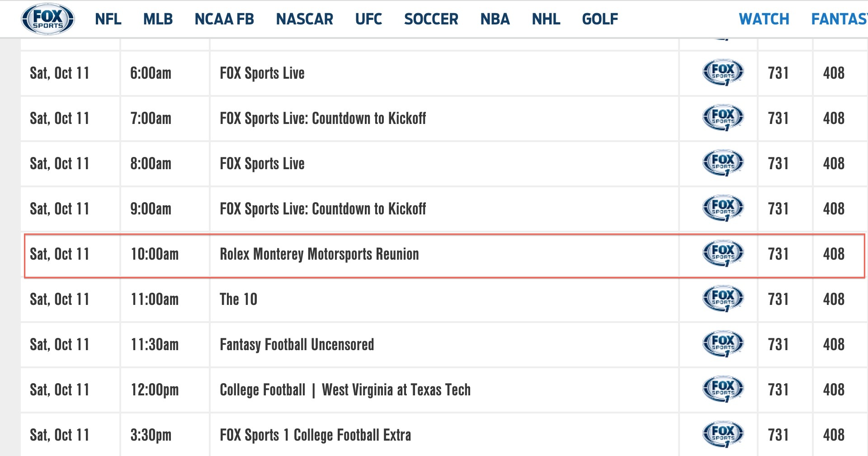Open the NFL menu item
This screenshot has width=868, height=456.
click(108, 19)
